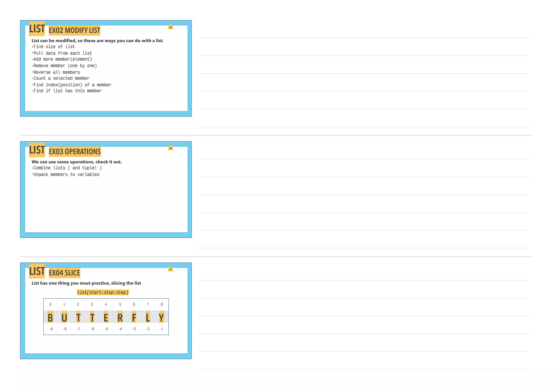Click the slide number 25 badge

170,27
